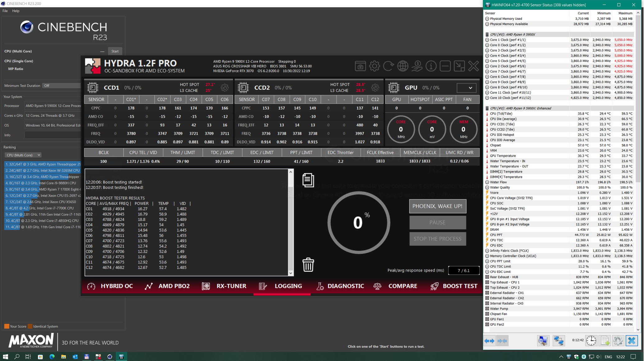Click the copy log document icon in Hydra

pyautogui.click(x=308, y=180)
